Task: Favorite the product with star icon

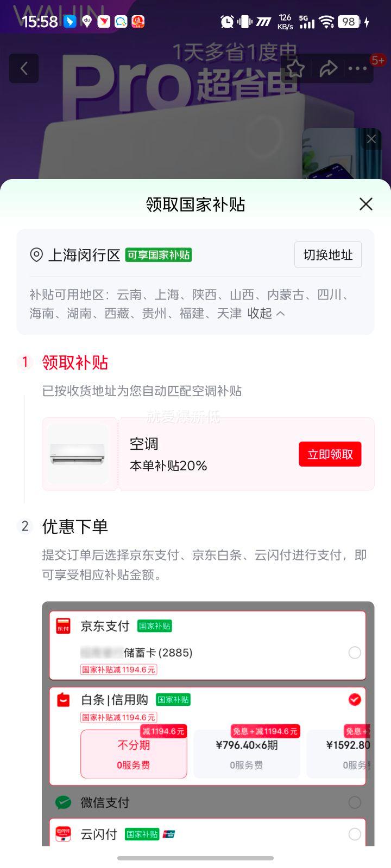Action: [296, 69]
